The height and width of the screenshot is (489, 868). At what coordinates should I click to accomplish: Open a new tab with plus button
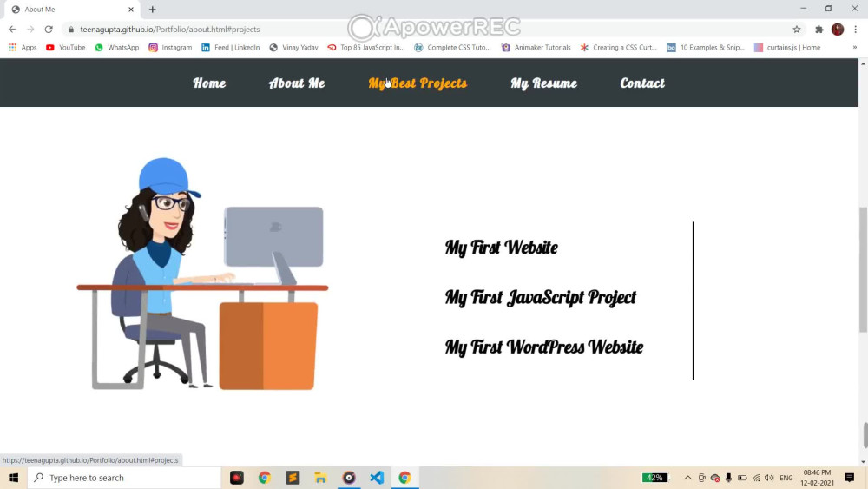coord(152,10)
